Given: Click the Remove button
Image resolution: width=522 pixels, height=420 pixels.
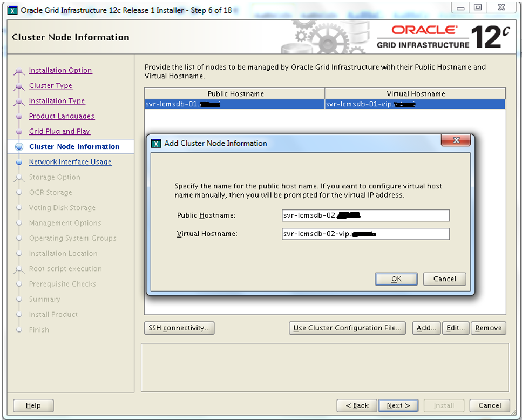Looking at the screenshot, I should click(x=489, y=328).
